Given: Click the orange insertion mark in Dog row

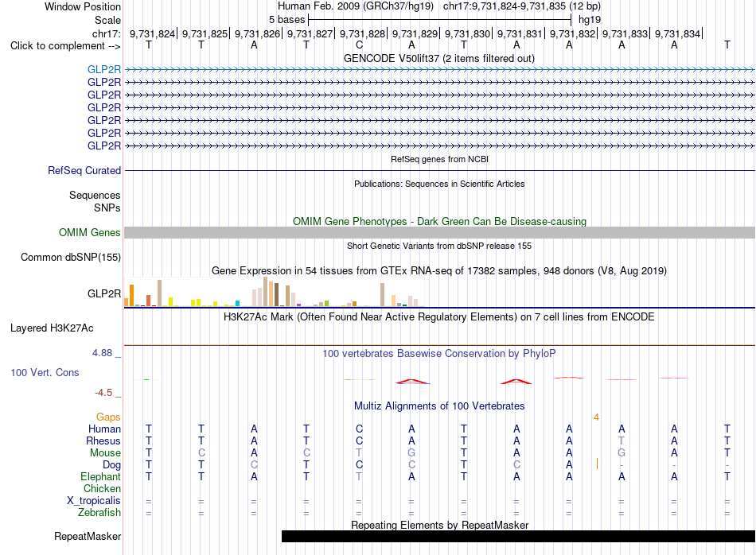Looking at the screenshot, I should pos(598,464).
